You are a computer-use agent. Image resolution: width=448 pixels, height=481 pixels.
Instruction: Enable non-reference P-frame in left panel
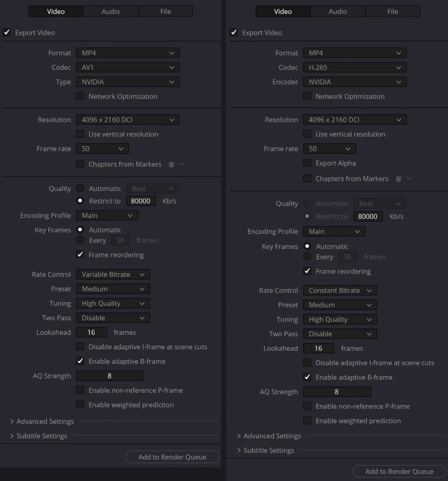(x=80, y=390)
